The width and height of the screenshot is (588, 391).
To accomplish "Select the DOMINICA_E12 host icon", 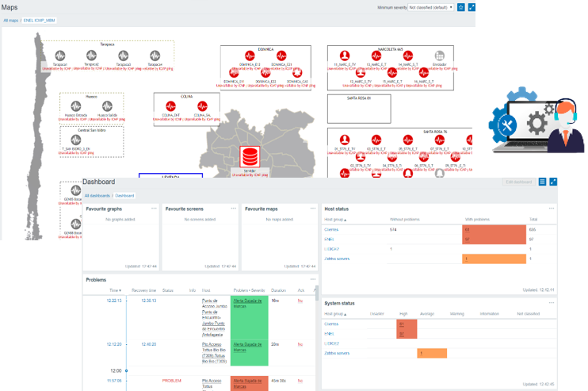I will click(250, 56).
